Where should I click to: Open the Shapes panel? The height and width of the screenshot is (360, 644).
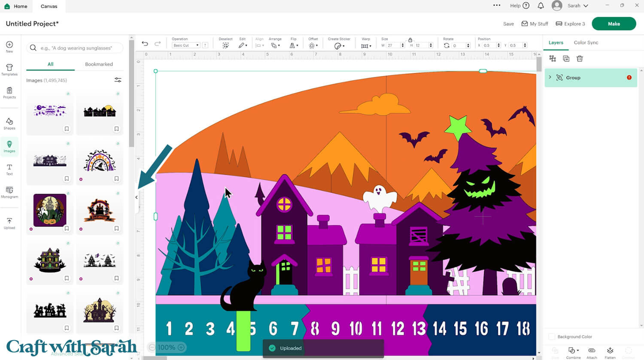[x=9, y=123]
